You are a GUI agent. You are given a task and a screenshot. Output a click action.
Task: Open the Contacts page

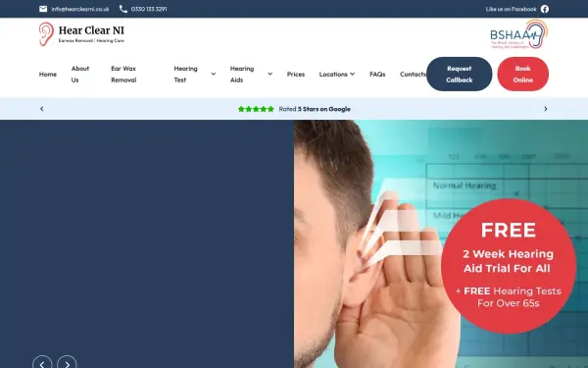(x=413, y=75)
